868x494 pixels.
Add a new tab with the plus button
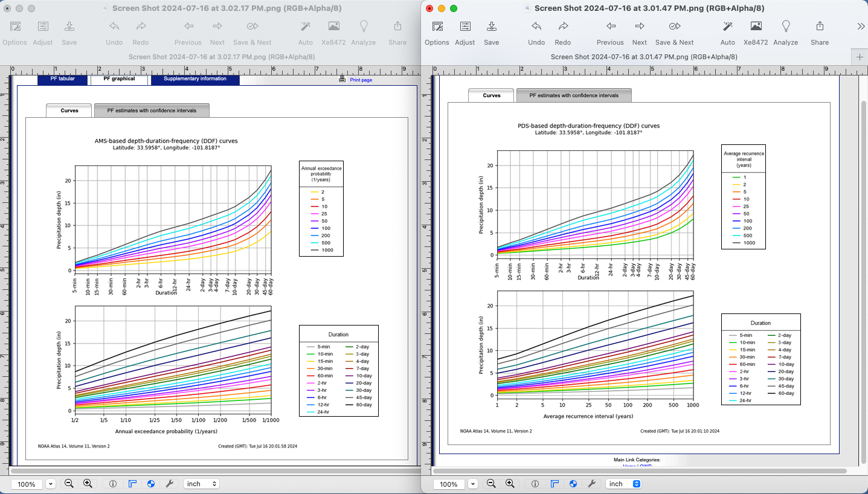click(860, 57)
